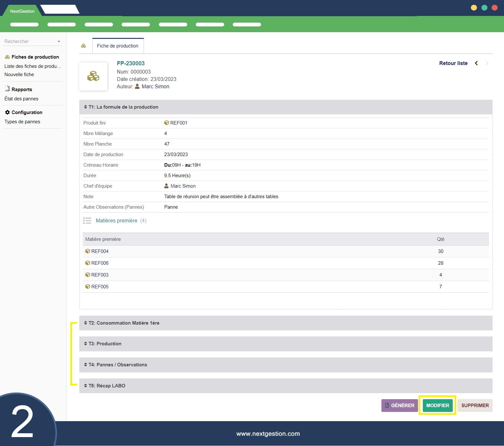504x446 pixels.
Task: Click the box icon next to REF004
Action: pos(88,251)
